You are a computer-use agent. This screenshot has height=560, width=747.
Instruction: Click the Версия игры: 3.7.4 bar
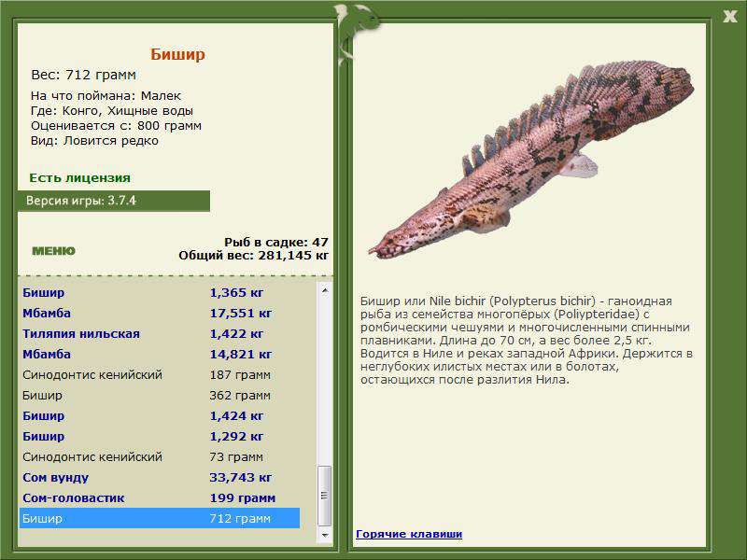click(113, 201)
